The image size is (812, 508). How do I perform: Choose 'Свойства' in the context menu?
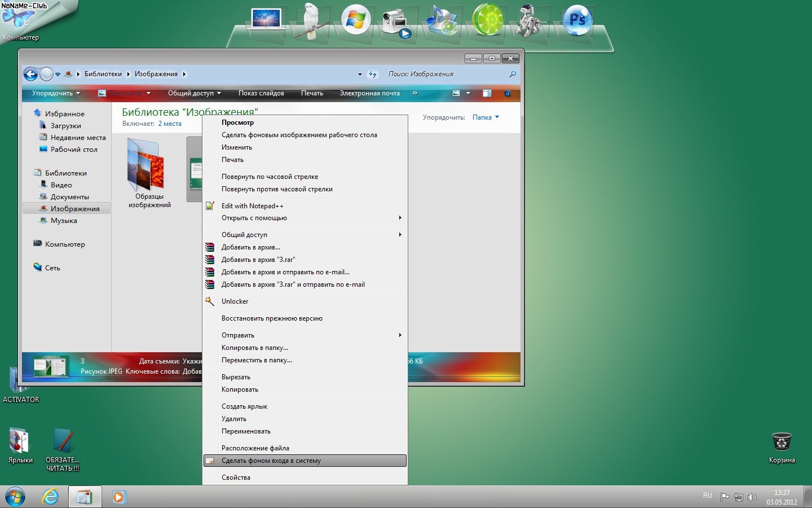tap(236, 478)
